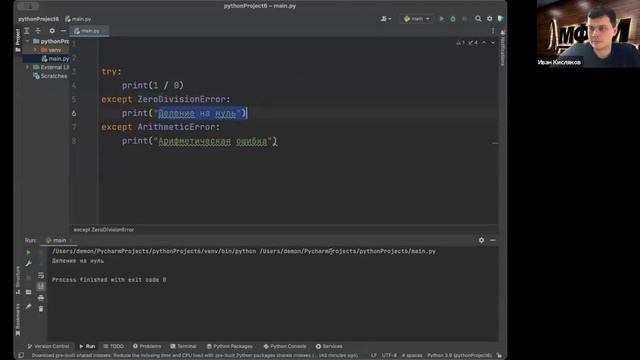Image resolution: width=640 pixels, height=360 pixels.
Task: Open editor tabs more-options kebab menu
Action: pos(493,31)
